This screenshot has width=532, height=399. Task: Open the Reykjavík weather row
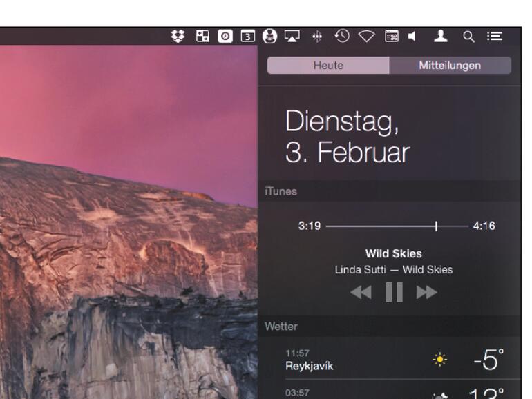pyautogui.click(x=390, y=359)
